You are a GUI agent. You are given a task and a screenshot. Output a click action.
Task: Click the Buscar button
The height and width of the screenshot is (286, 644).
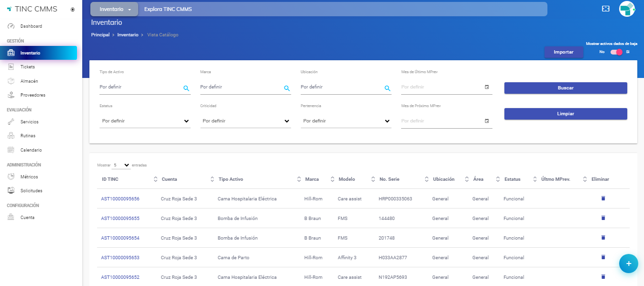[x=565, y=88]
